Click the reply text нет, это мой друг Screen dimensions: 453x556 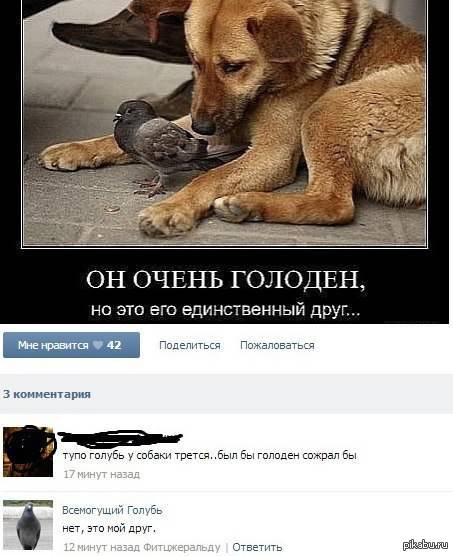pyautogui.click(x=109, y=529)
